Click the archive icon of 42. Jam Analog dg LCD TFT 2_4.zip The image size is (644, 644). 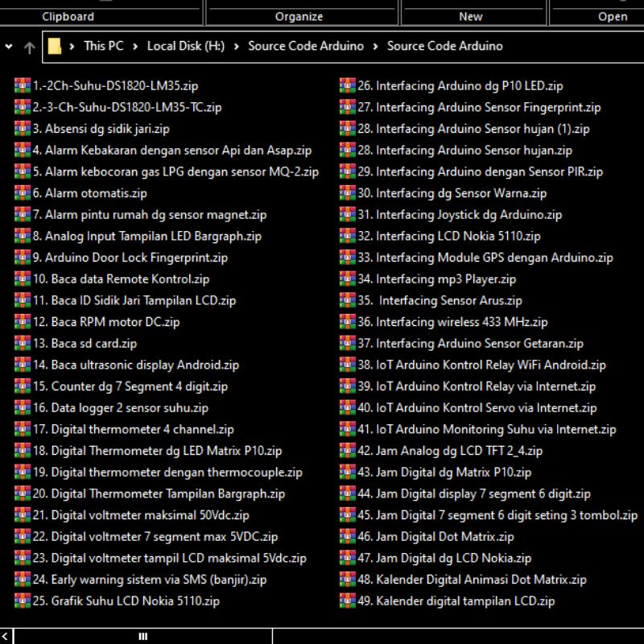coord(347,451)
